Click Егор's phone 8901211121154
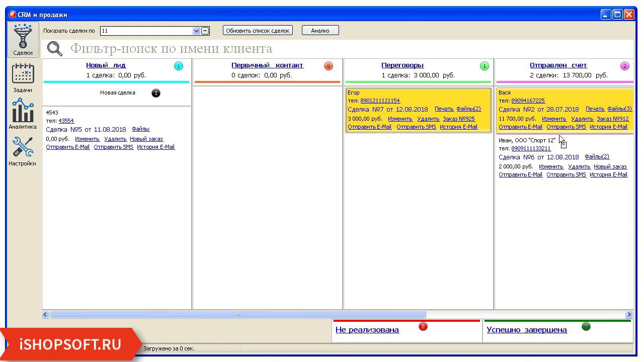The height and width of the screenshot is (362, 644). [380, 101]
